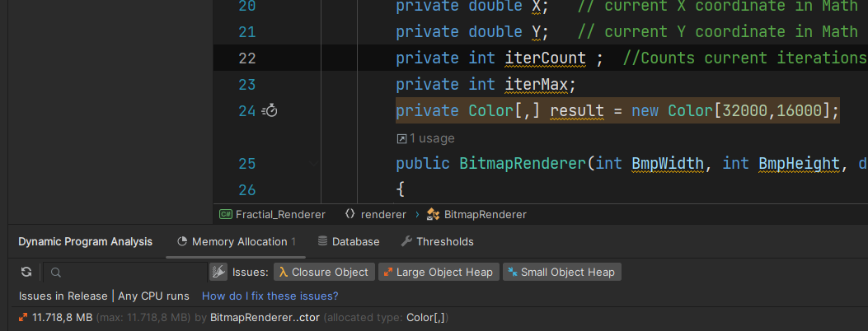Open the Database tab
868x331 pixels.
coord(349,241)
